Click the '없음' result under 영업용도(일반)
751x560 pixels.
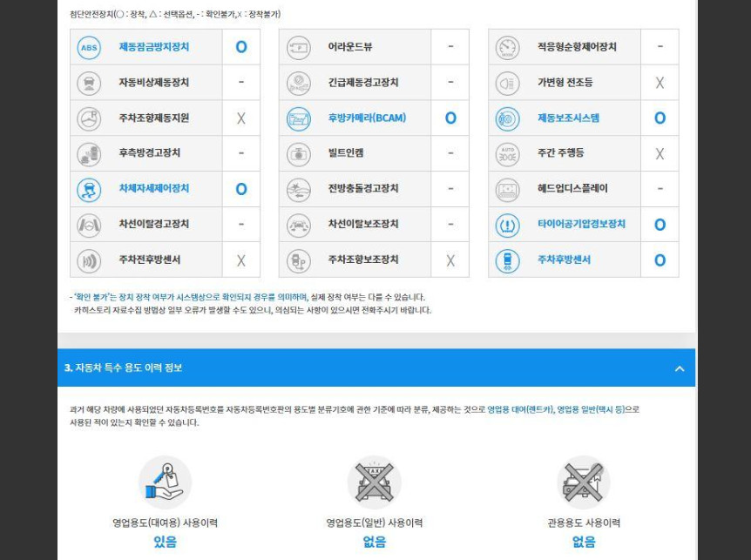pos(374,542)
